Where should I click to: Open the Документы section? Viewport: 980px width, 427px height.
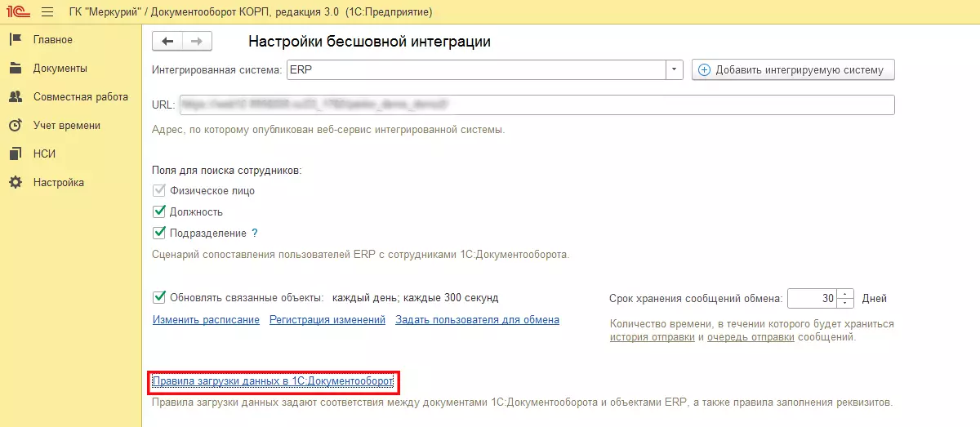pyautogui.click(x=60, y=68)
